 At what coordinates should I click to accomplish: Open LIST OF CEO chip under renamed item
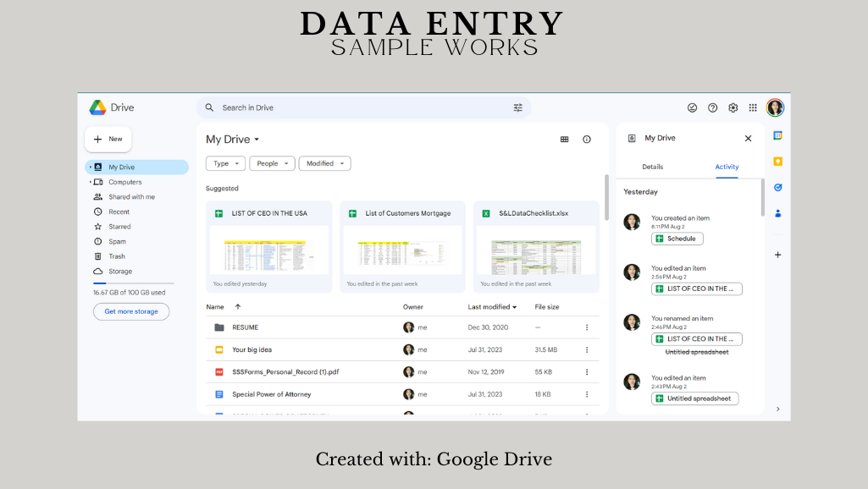pos(696,339)
